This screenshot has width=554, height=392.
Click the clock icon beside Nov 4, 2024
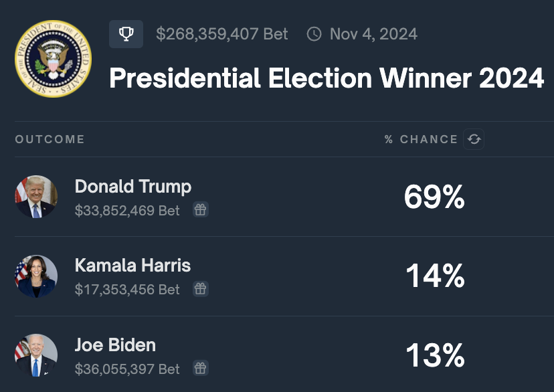[x=314, y=34]
